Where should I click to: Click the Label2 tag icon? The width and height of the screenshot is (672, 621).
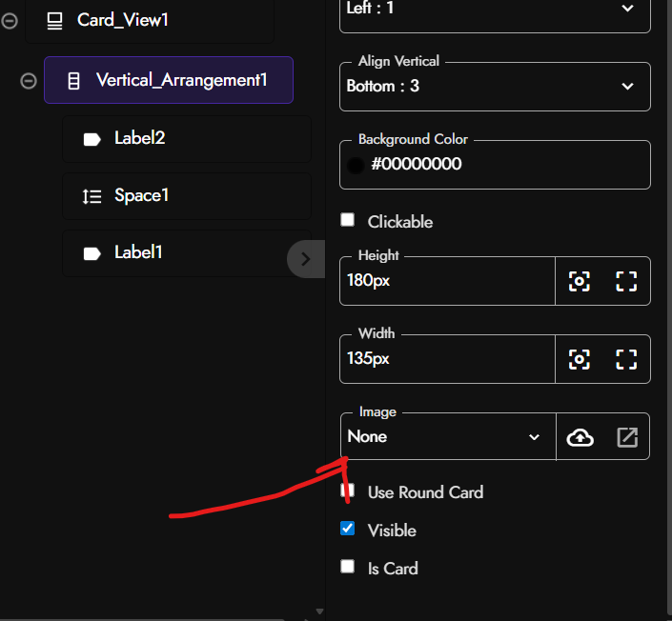tap(92, 139)
